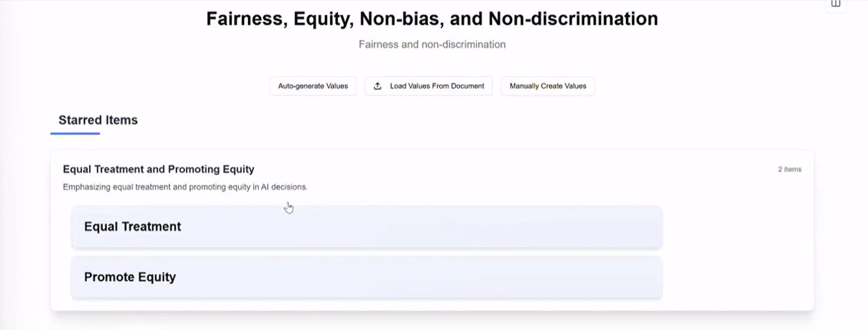Open the Equal Treatment value card

(367, 227)
